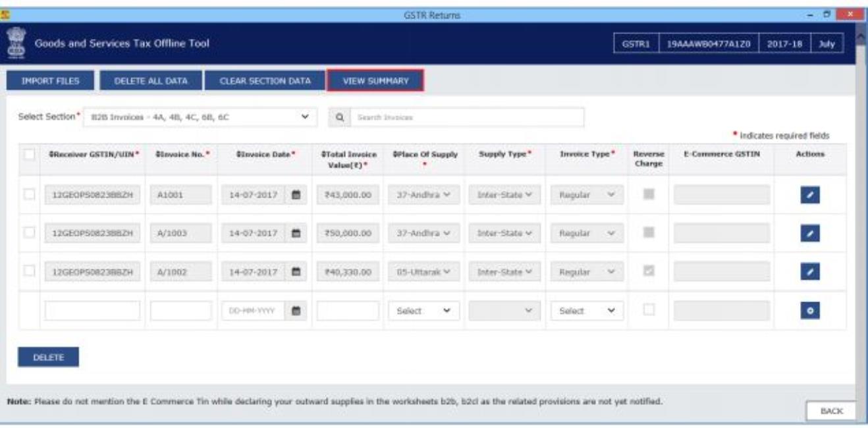Click empty Receiver GSTIN field in new row
Viewport: 868px width, 428px height.
point(92,311)
